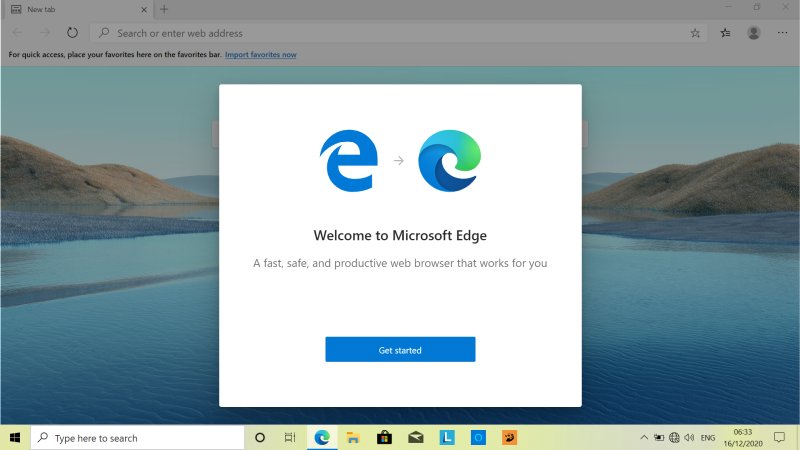Open the Favorites list icon
The width and height of the screenshot is (800, 450).
click(x=725, y=33)
